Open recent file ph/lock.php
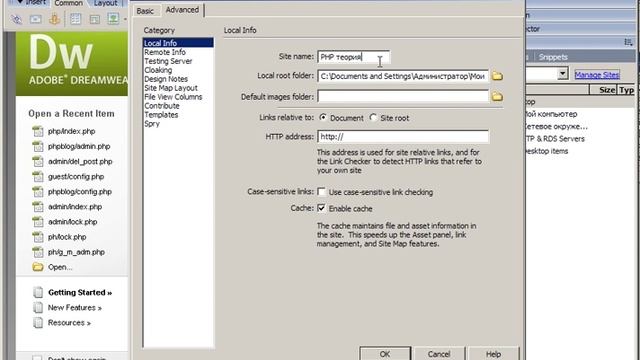The height and width of the screenshot is (360, 640). [67, 237]
